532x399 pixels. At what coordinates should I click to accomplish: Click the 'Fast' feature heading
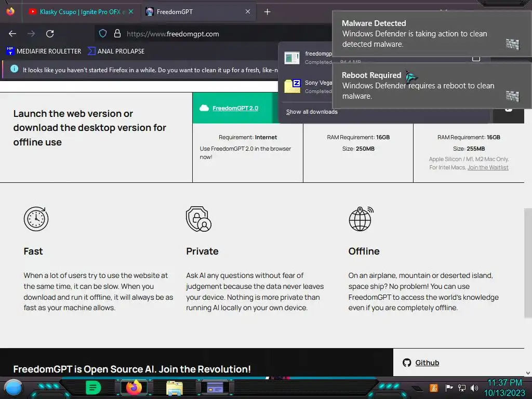[33, 251]
